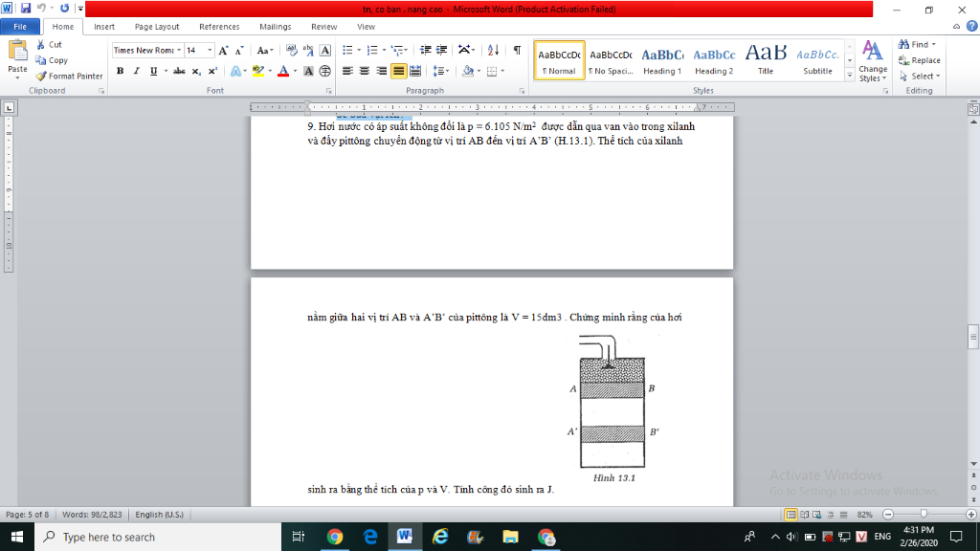Open File Explorer from the taskbar
The height and width of the screenshot is (551, 980).
pos(511,537)
